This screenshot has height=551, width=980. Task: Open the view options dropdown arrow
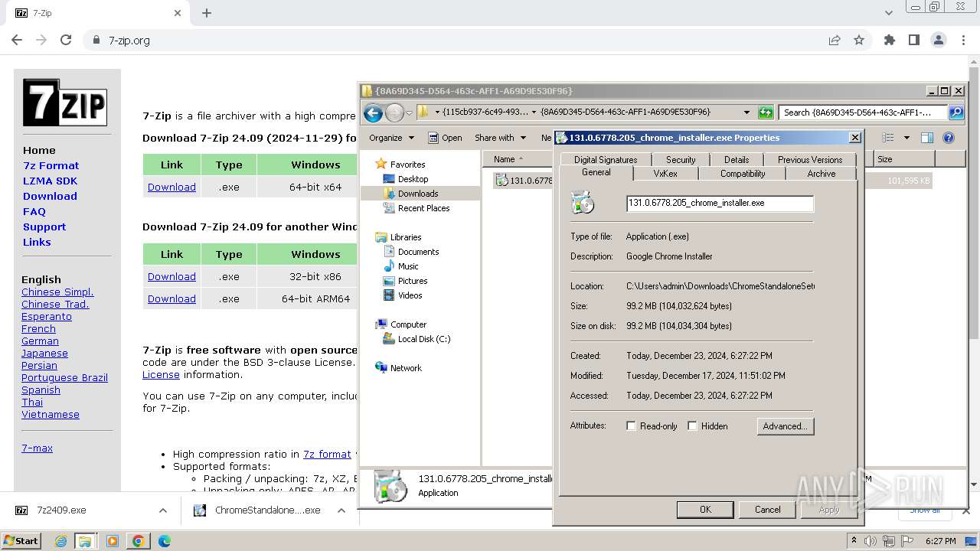coord(906,138)
